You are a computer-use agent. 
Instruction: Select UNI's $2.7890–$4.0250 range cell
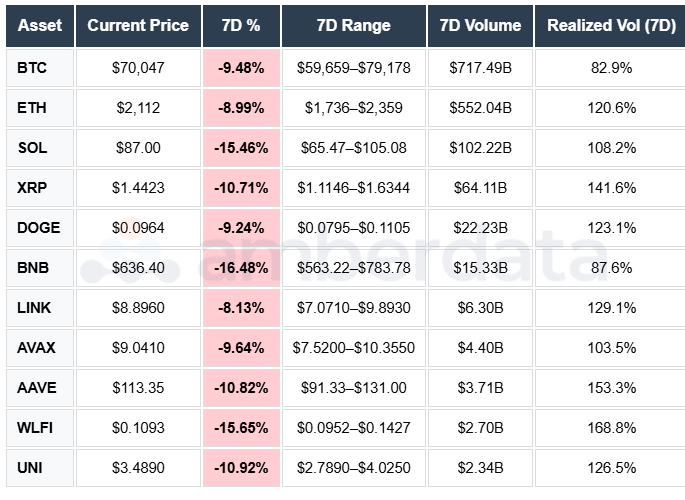click(353, 468)
